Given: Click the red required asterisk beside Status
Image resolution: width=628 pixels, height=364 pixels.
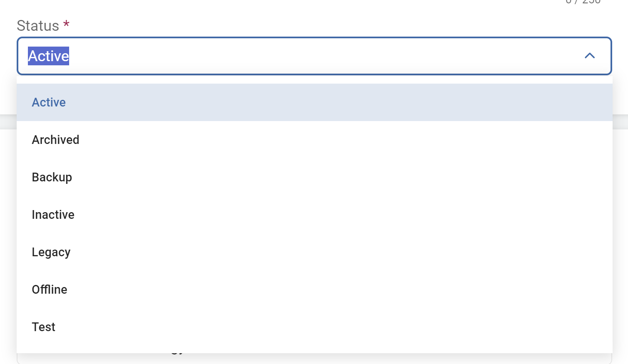Looking at the screenshot, I should coord(66,24).
